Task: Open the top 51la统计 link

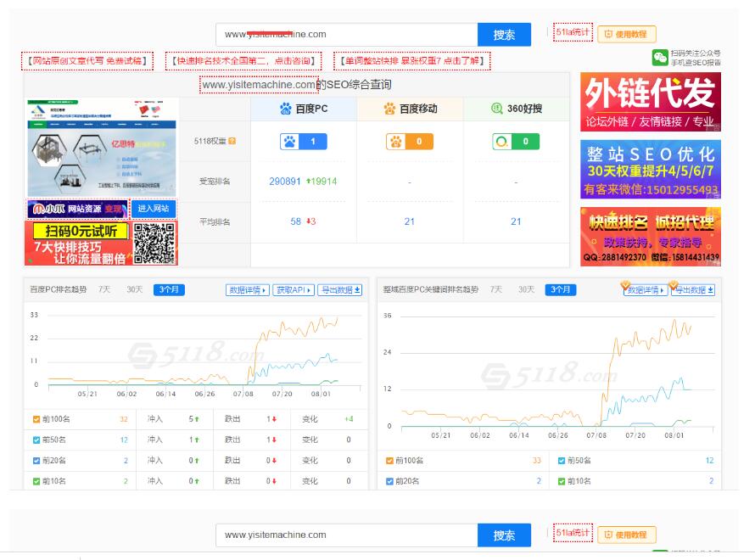Action: click(x=573, y=32)
